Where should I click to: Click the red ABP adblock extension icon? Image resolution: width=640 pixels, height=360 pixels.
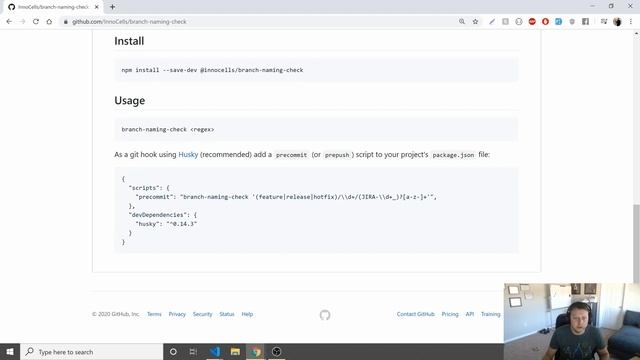pyautogui.click(x=532, y=22)
